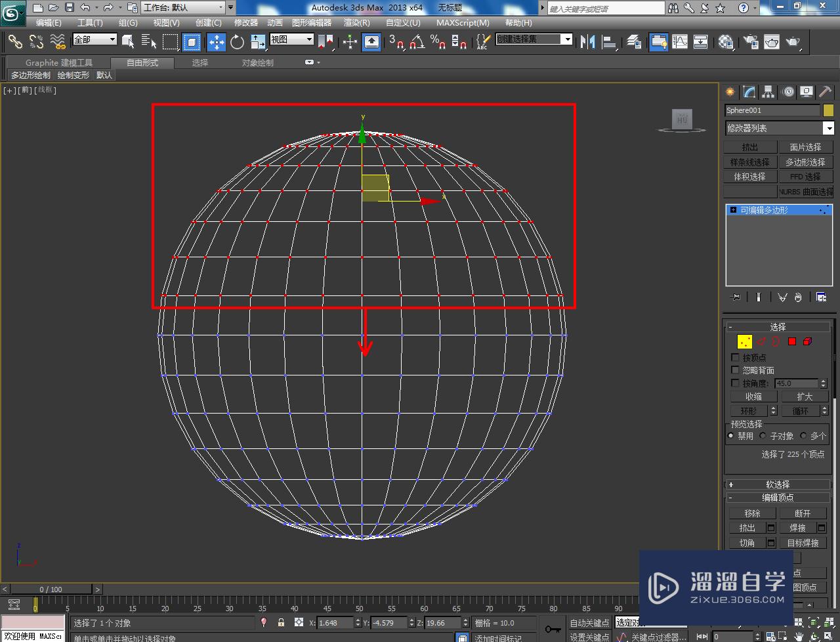Open the Material Editor icon
Screen dimensions: 840x642
point(726,42)
